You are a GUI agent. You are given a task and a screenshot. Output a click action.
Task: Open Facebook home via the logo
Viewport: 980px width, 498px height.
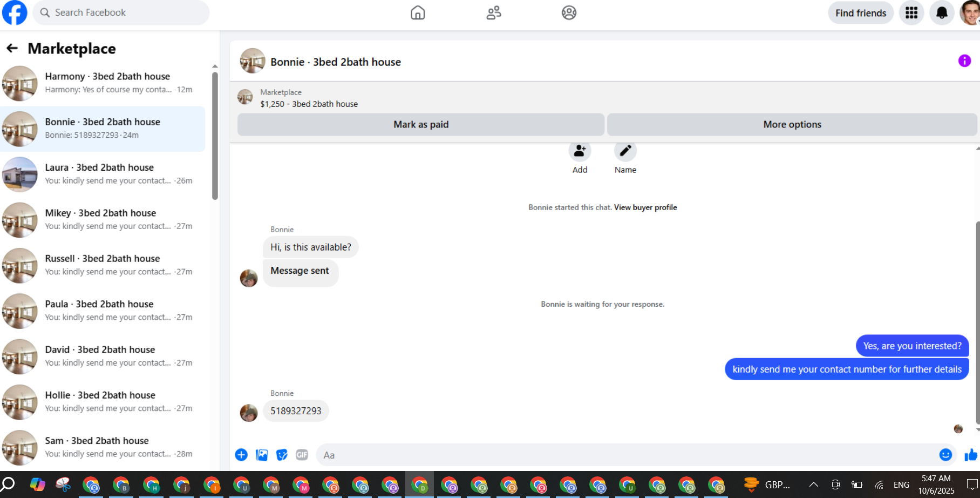[x=15, y=12]
